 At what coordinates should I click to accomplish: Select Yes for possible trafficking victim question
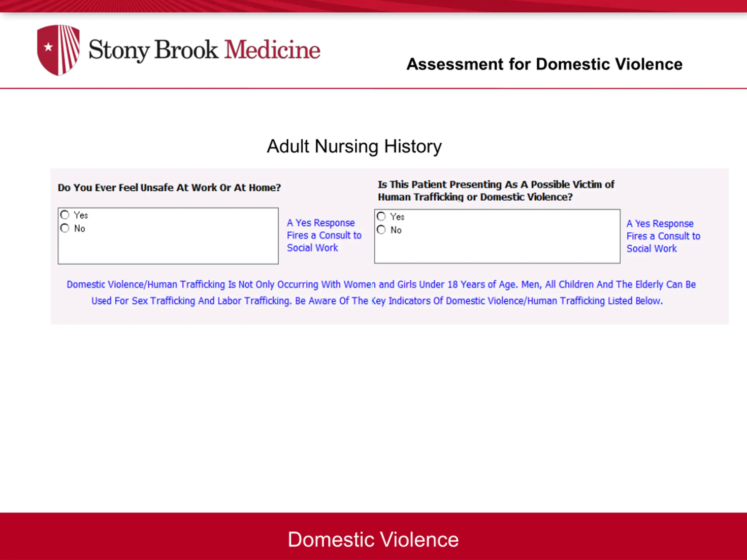pyautogui.click(x=381, y=216)
